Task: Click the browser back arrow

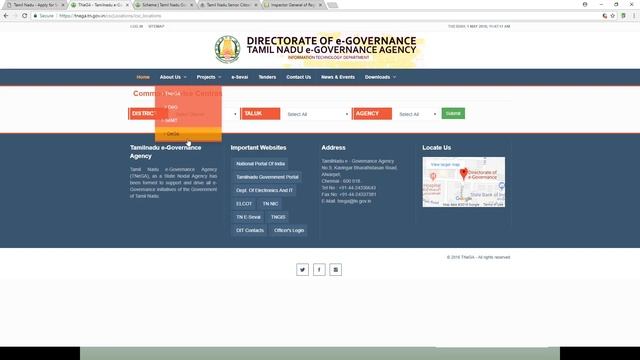Action: click(6, 16)
